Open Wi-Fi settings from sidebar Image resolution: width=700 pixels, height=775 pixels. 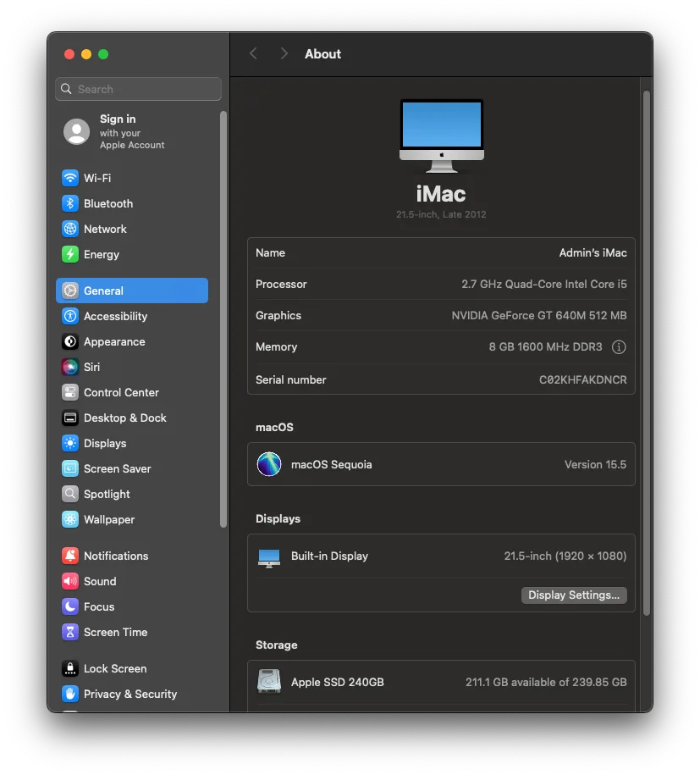click(x=96, y=178)
